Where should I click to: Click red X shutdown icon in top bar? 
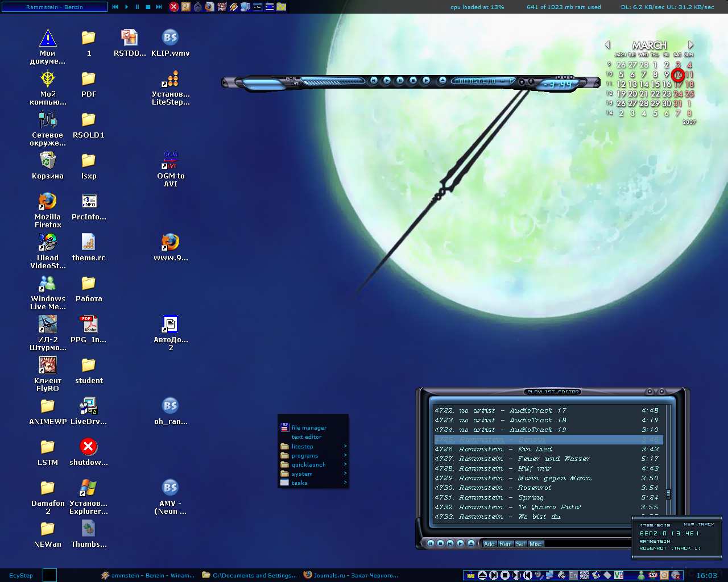(174, 7)
